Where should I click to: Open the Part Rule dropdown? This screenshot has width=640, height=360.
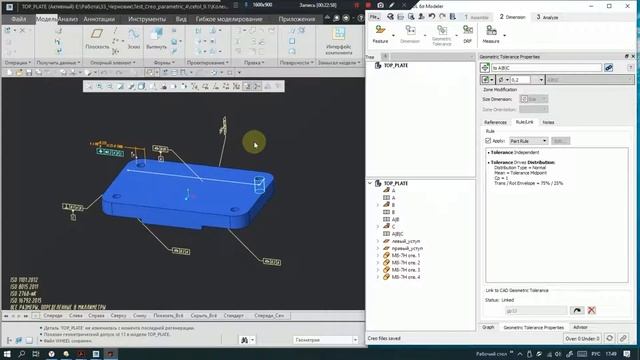tap(529, 141)
